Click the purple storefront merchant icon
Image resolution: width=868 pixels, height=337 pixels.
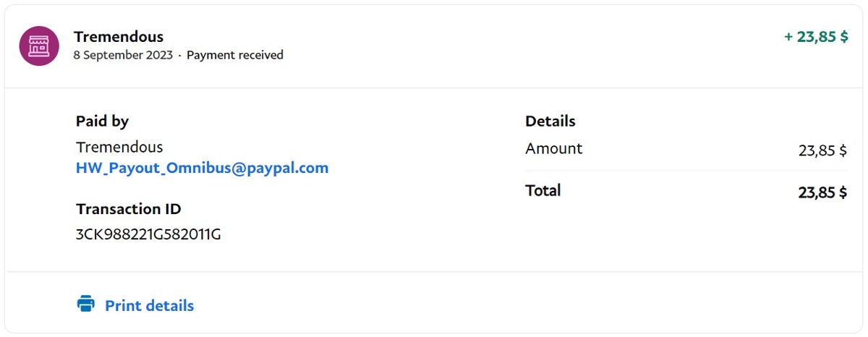(x=39, y=46)
